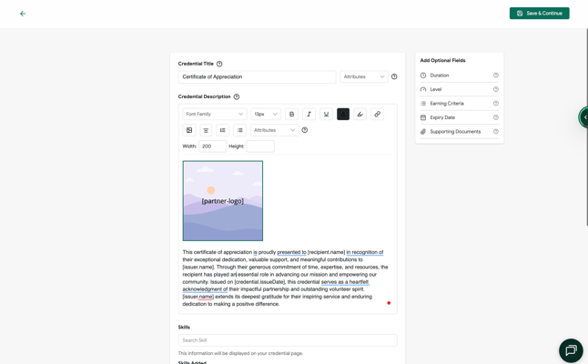Open help tooltip for Credential Title

pos(219,64)
